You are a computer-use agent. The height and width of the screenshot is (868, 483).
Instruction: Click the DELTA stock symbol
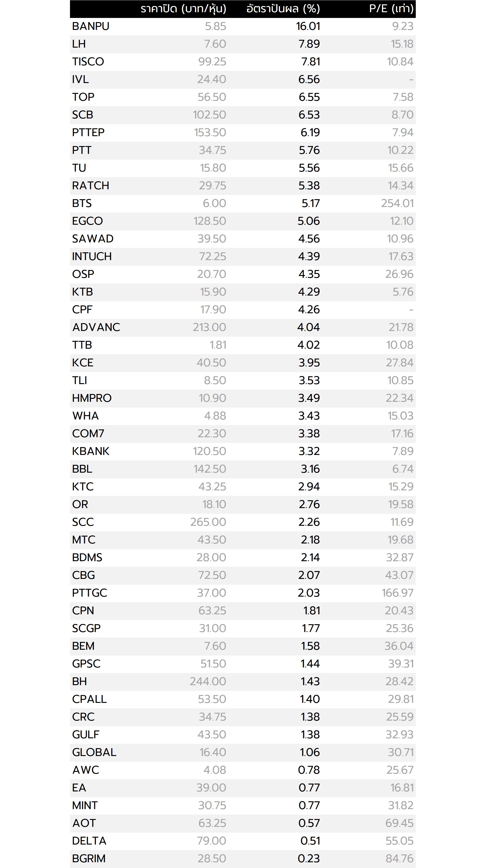[89, 841]
